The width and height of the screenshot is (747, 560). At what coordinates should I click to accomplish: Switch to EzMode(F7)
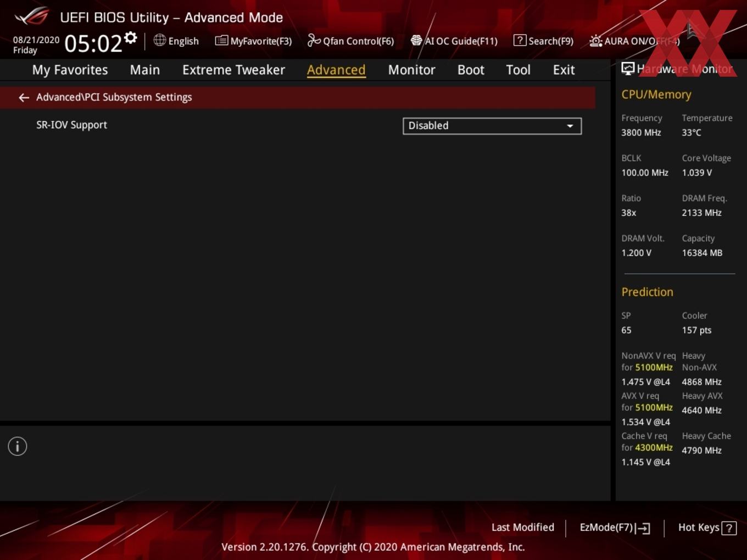[615, 528]
